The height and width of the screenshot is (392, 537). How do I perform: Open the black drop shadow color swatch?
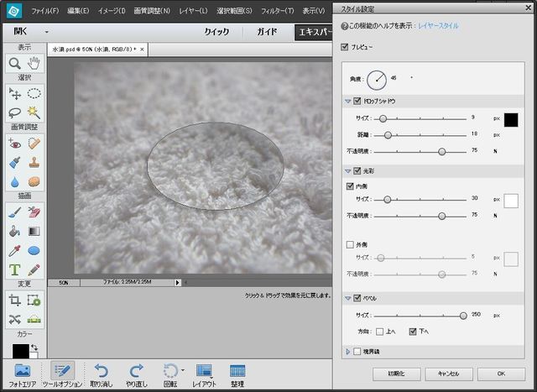pos(510,119)
